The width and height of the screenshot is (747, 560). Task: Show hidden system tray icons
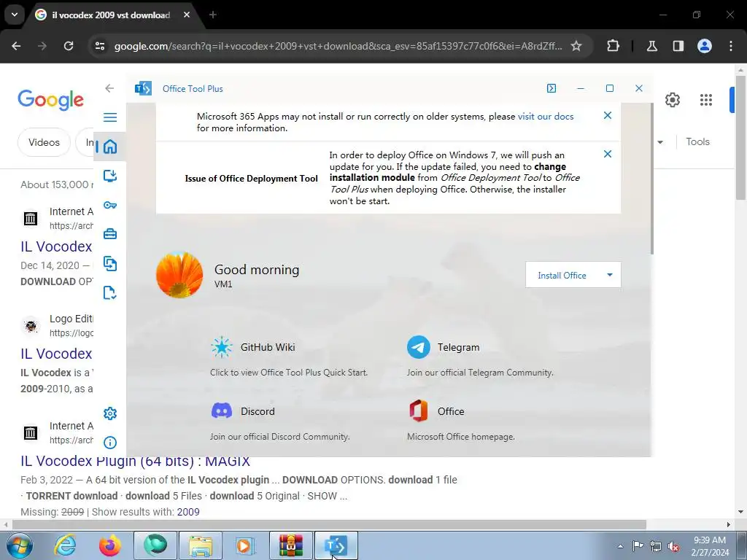[x=620, y=546]
